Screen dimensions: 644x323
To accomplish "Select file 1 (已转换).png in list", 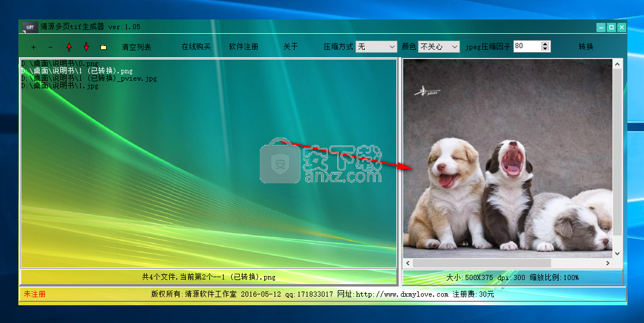I will (77, 71).
